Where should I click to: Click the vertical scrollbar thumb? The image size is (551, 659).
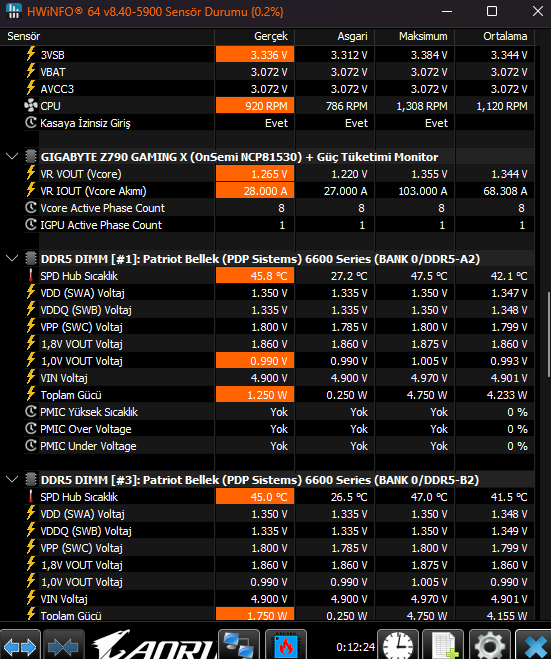pos(548,335)
